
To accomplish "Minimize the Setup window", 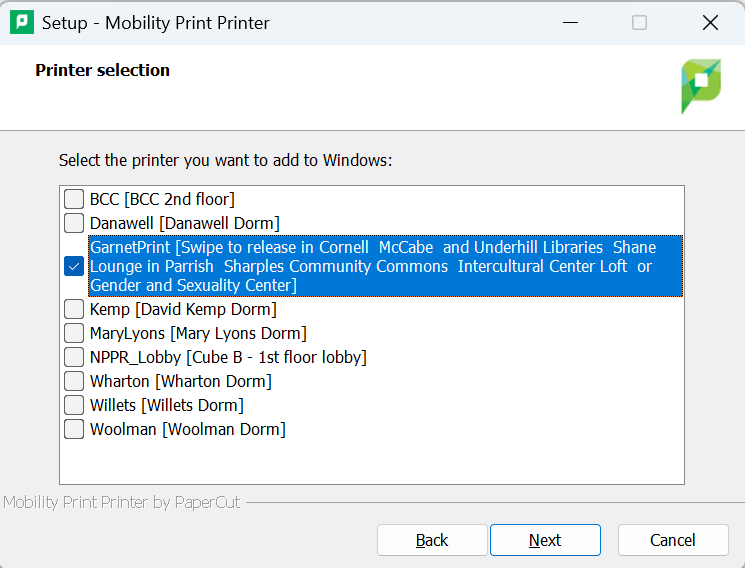I will click(x=570, y=22).
